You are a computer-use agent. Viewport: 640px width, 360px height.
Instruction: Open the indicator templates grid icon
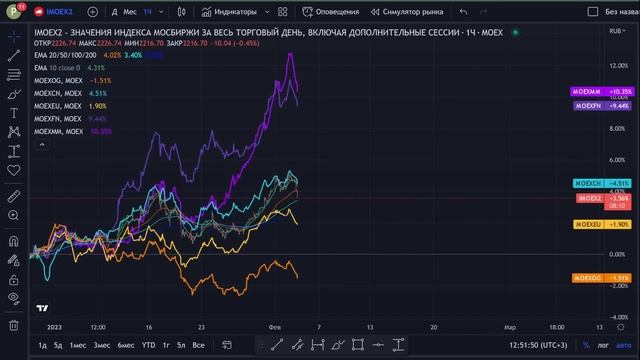pos(282,12)
